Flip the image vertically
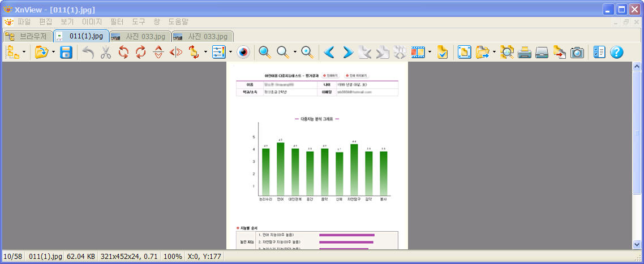644x264 pixels. pos(159,53)
